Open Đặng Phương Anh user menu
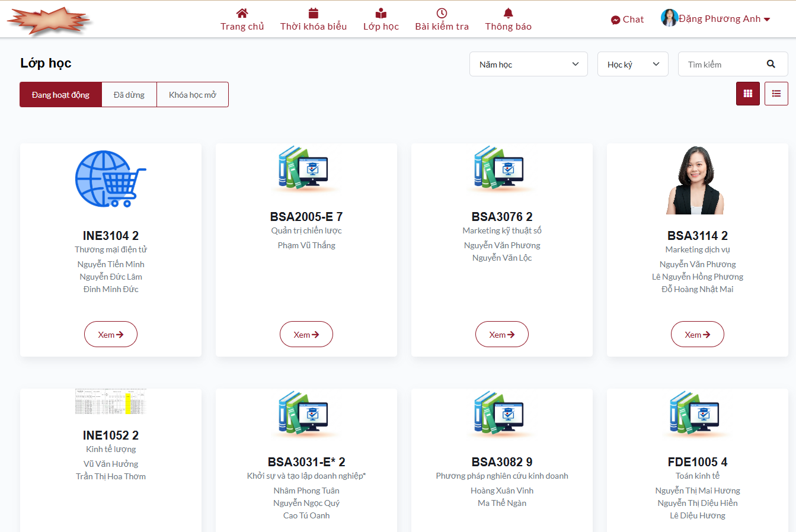This screenshot has width=796, height=532. pos(715,19)
